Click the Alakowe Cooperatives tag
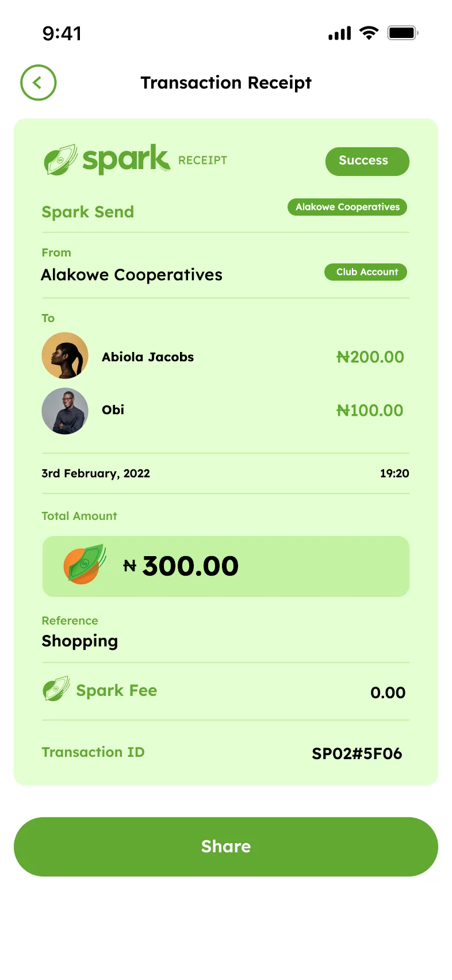The image size is (452, 980). pyautogui.click(x=347, y=207)
